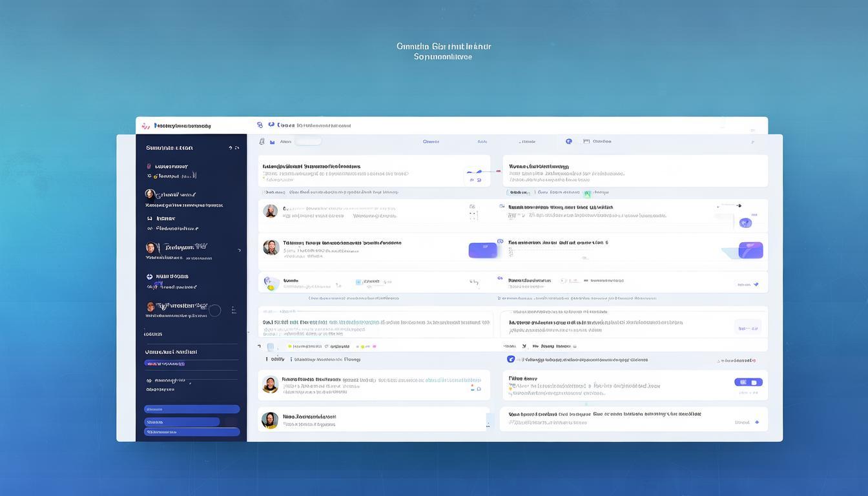Click the green icon below first right card
Viewport: 868px width, 496px height.
point(587,193)
